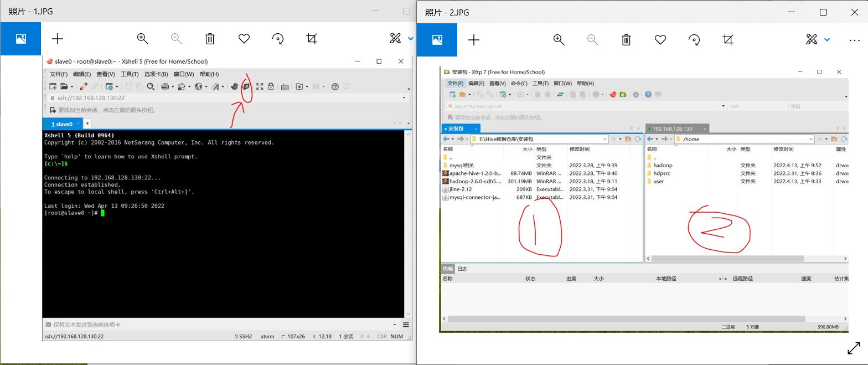Toggle full screen mode in Xshell toolbar
The height and width of the screenshot is (365, 868).
pyautogui.click(x=260, y=86)
